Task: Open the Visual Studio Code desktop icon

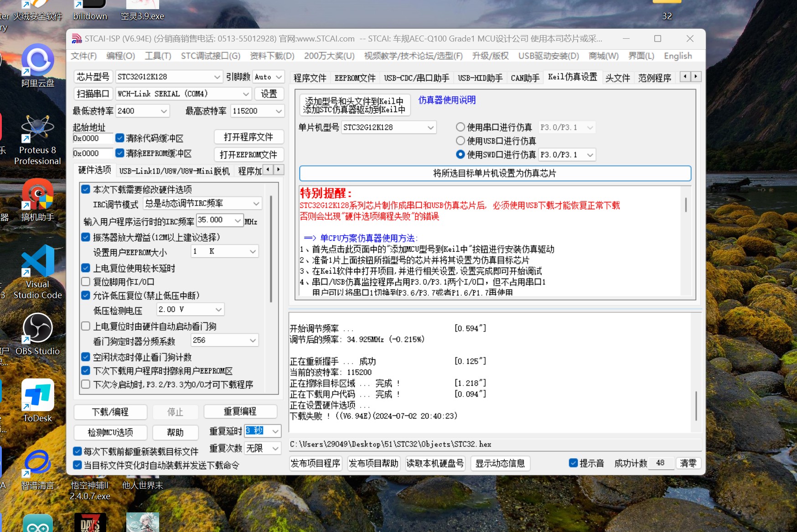Action: pyautogui.click(x=38, y=272)
